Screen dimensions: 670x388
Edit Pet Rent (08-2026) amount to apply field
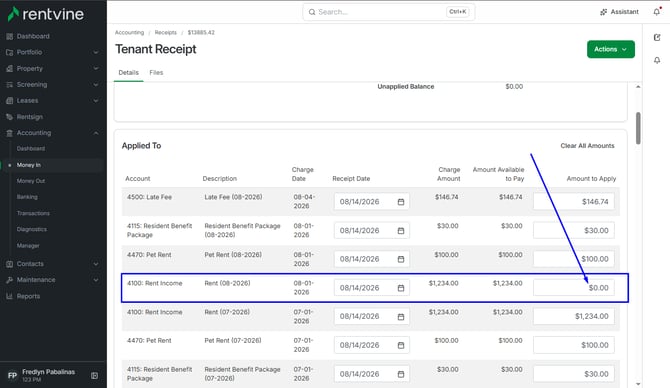[574, 259]
